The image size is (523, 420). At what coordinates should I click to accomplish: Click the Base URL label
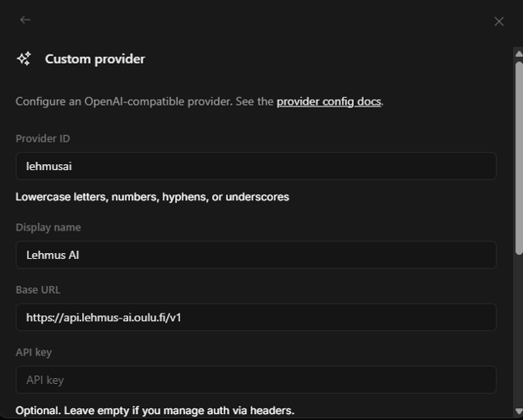coord(38,290)
